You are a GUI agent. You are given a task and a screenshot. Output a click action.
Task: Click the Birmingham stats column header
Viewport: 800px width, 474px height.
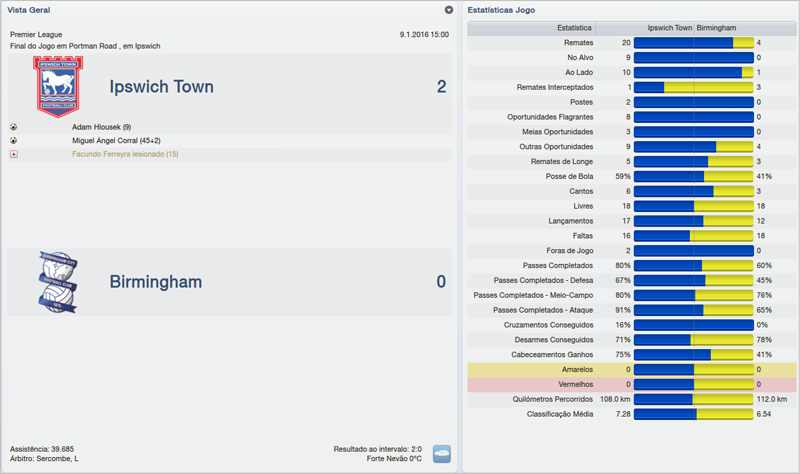716,28
